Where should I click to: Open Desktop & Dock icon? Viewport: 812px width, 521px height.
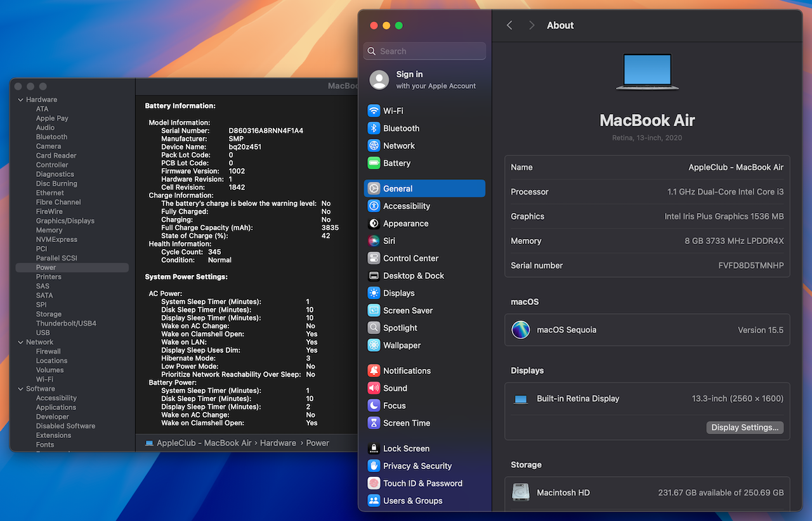pos(374,276)
